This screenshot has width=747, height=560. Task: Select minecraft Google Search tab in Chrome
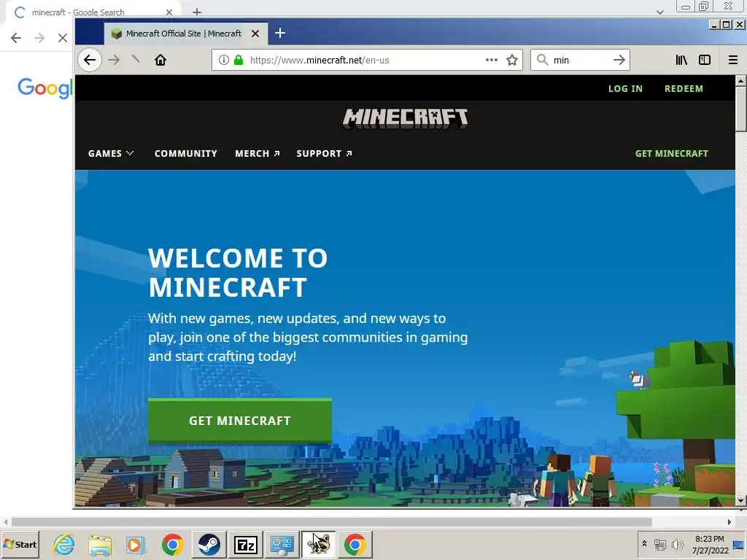[90, 12]
